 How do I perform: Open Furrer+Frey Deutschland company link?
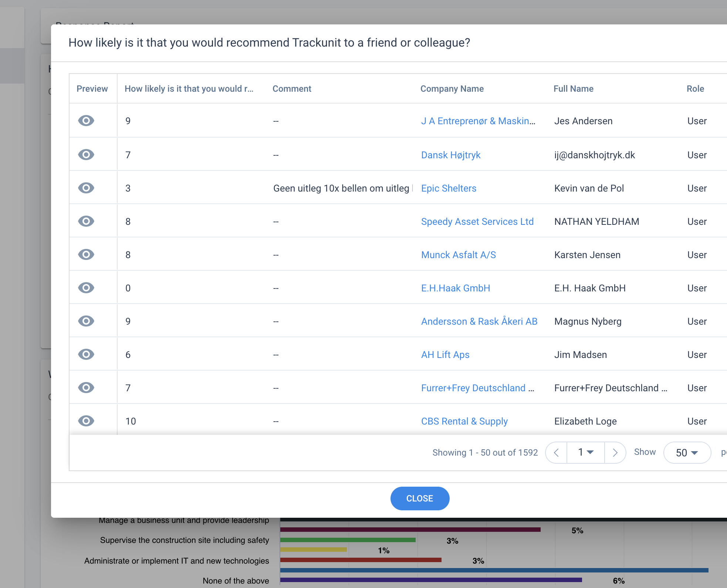pyautogui.click(x=478, y=388)
